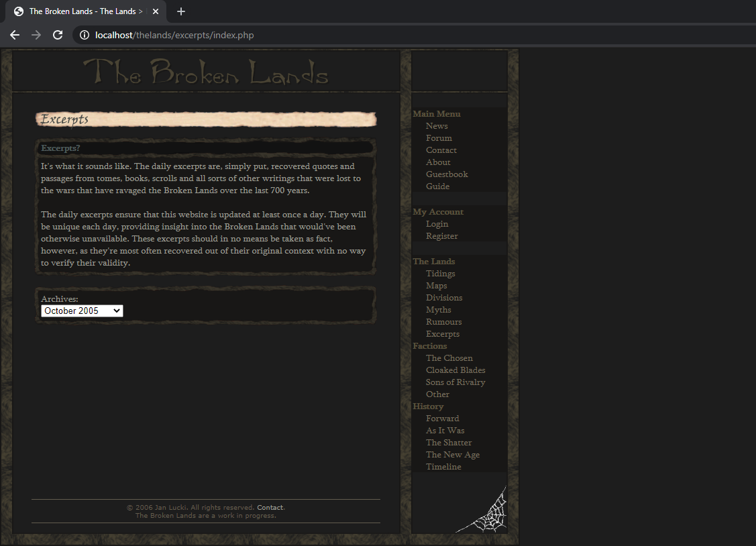Navigate to Cloaked Blades faction
Viewport: 756px width, 546px height.
click(x=455, y=370)
